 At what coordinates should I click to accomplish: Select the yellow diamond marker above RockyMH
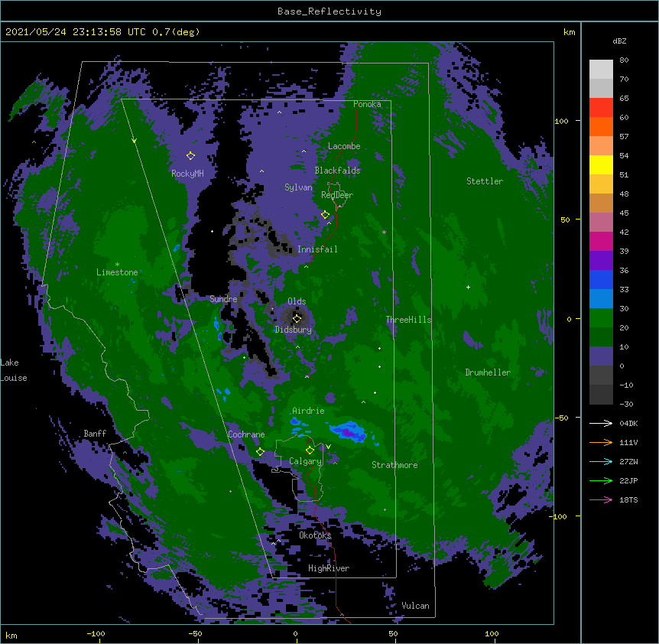click(190, 156)
